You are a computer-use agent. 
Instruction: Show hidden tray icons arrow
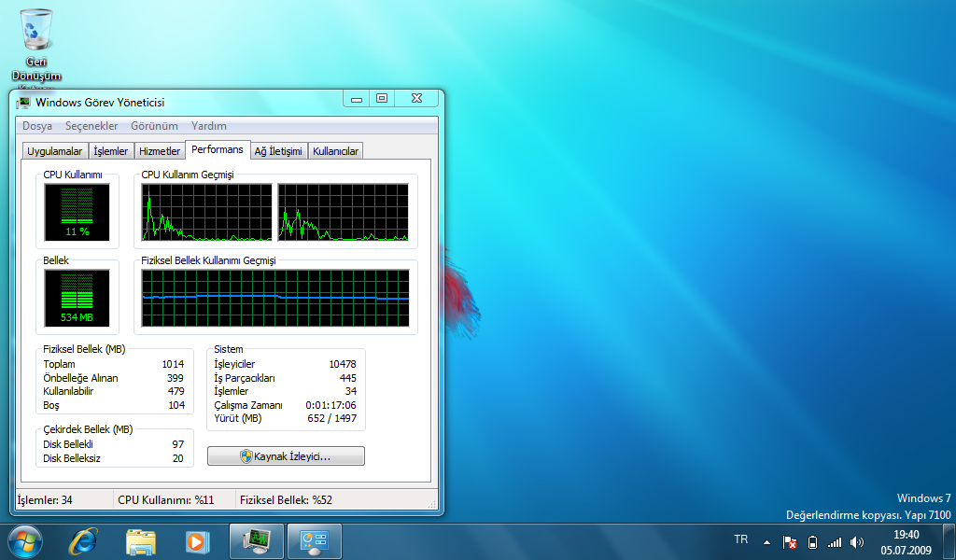[767, 541]
